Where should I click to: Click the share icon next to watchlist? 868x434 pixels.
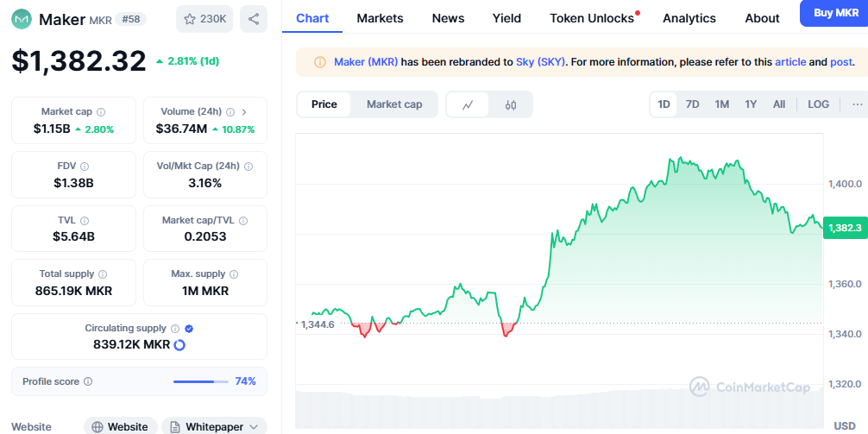[x=253, y=18]
